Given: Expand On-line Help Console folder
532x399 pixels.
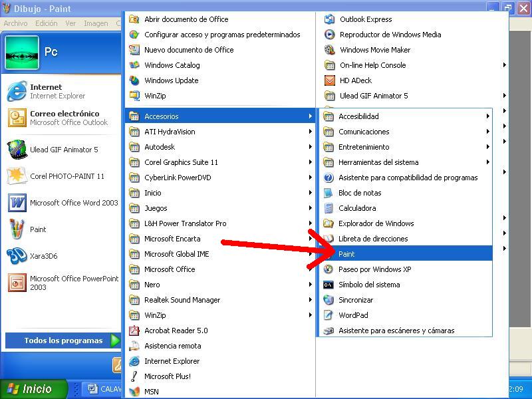Looking at the screenshot, I should pos(412,65).
